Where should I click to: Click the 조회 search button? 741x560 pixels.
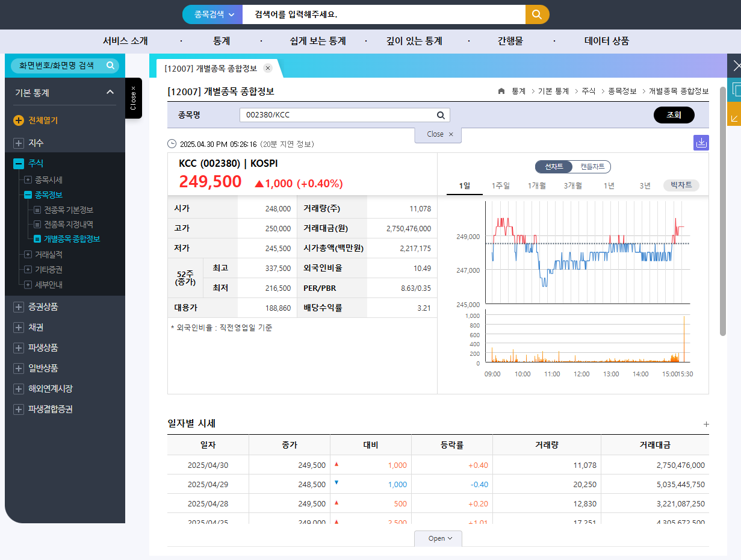point(674,115)
